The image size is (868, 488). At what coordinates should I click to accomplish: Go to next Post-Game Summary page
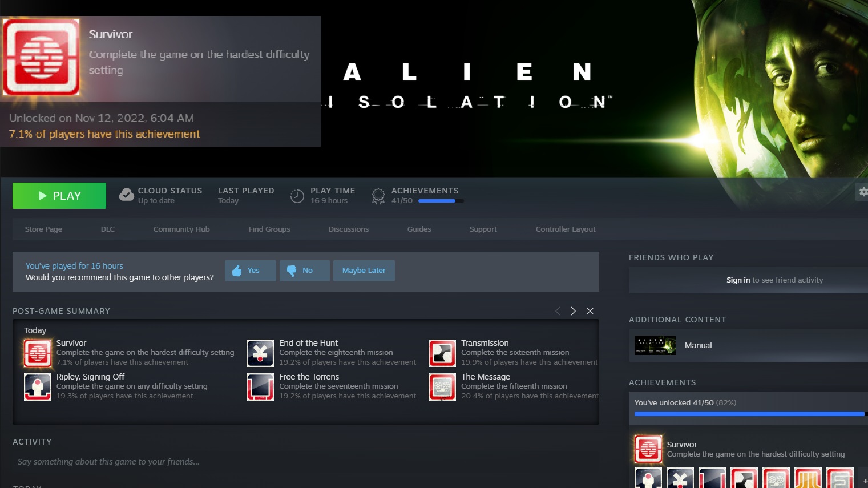(x=574, y=311)
